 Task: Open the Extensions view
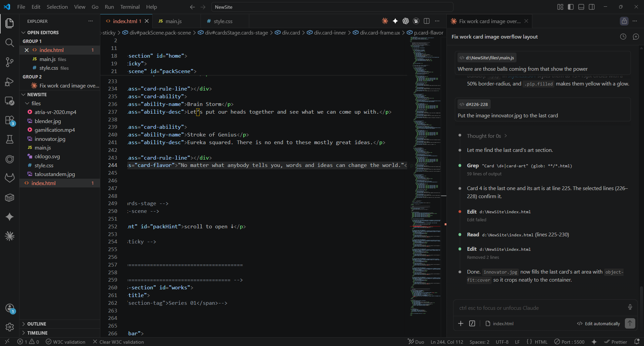pos(10,120)
